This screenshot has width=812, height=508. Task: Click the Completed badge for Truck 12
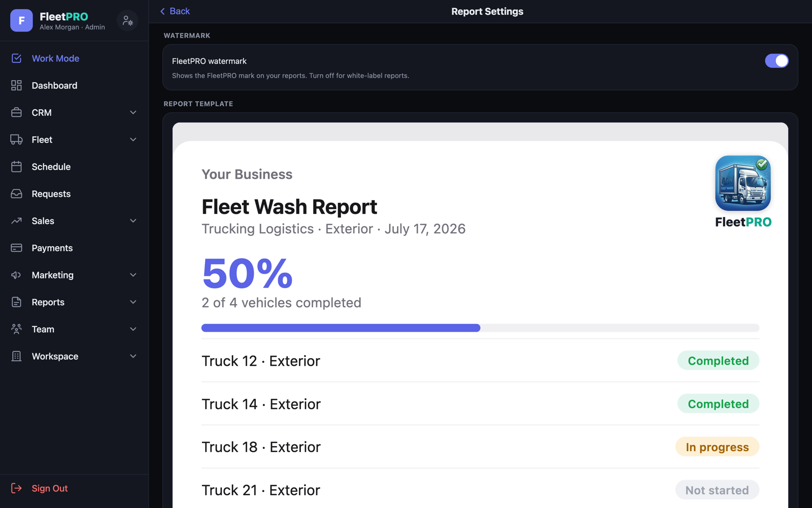point(718,361)
